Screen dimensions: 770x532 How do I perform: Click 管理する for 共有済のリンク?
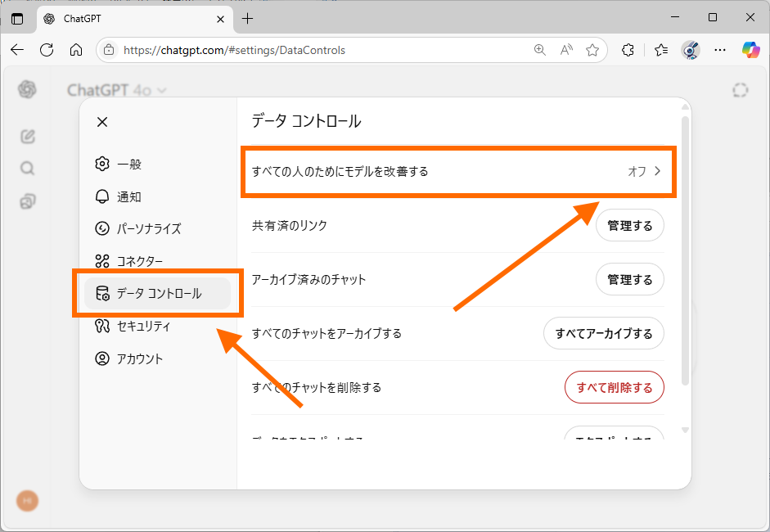click(629, 225)
